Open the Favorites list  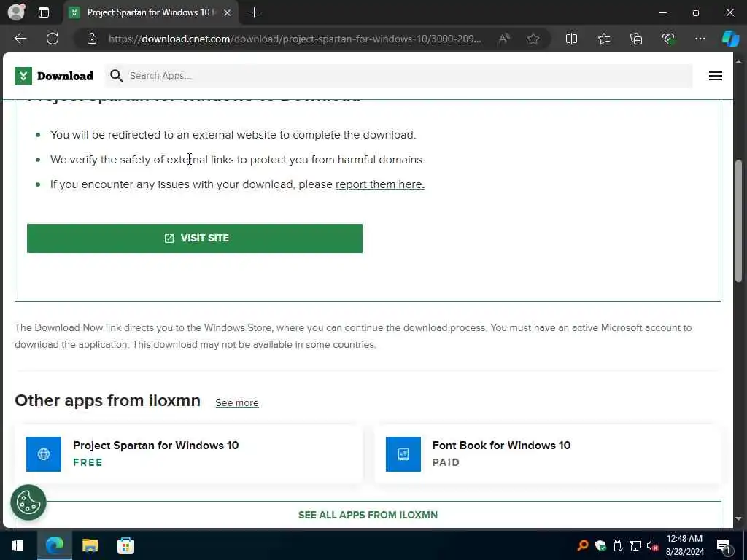coord(603,39)
